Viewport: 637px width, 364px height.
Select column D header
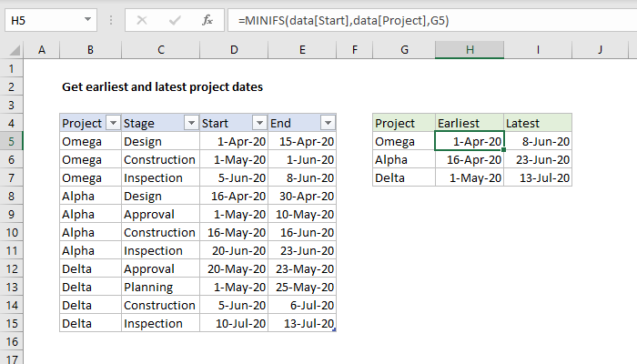pos(233,51)
